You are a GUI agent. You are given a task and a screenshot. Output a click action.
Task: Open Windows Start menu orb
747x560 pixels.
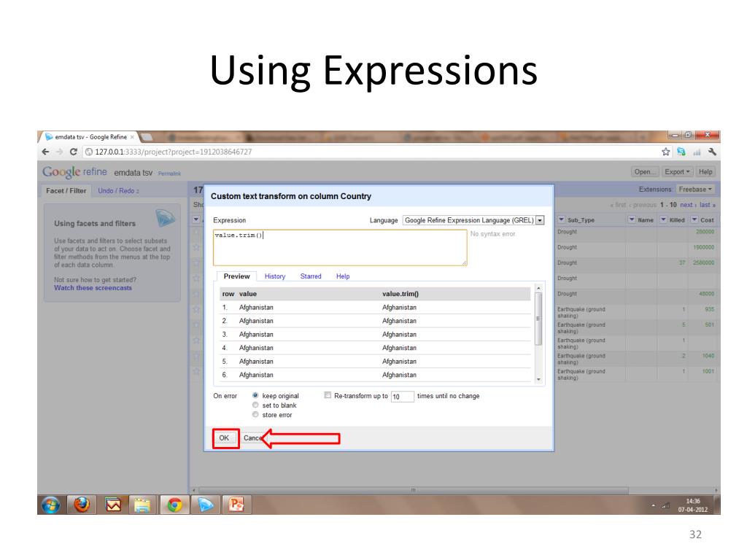[x=51, y=505]
